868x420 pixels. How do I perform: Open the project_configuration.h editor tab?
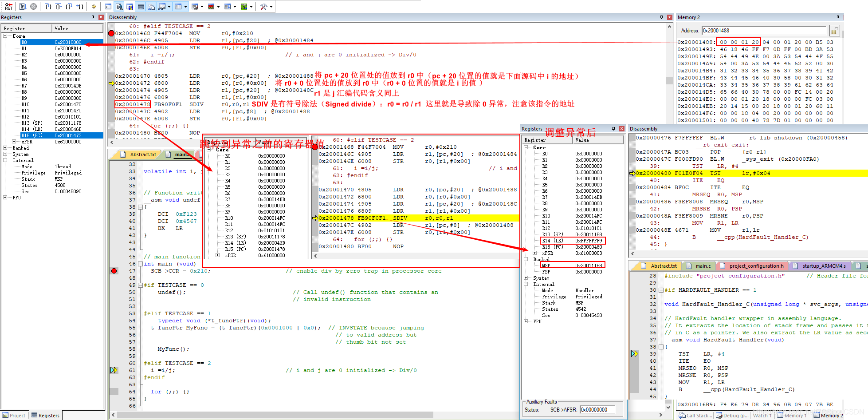pyautogui.click(x=751, y=266)
